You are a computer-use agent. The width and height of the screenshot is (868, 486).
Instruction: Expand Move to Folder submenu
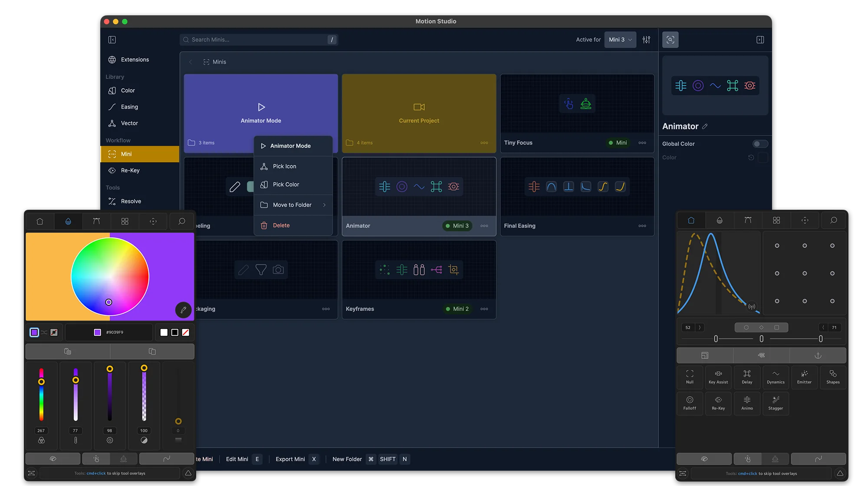coord(293,205)
